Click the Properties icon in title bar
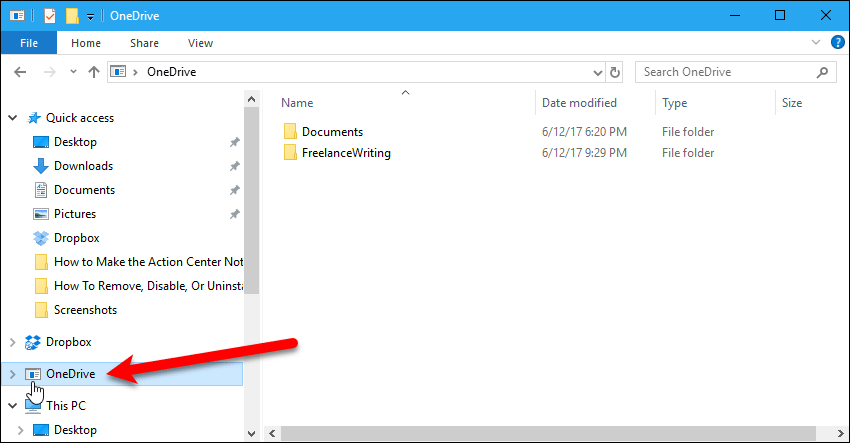The height and width of the screenshot is (443, 850). click(49, 16)
